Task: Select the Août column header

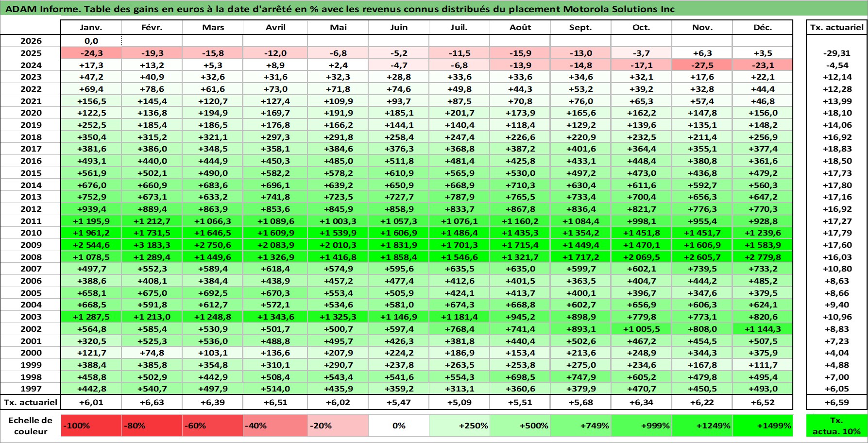Action: 520,27
